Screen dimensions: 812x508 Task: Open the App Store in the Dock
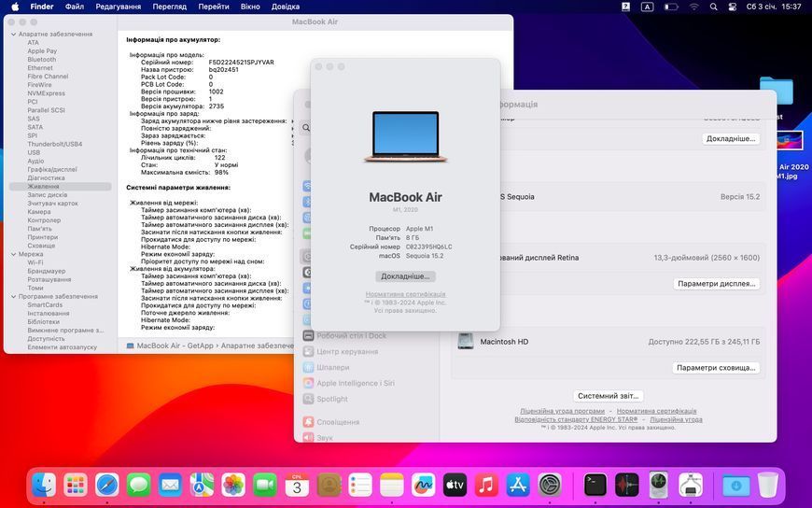tap(518, 486)
